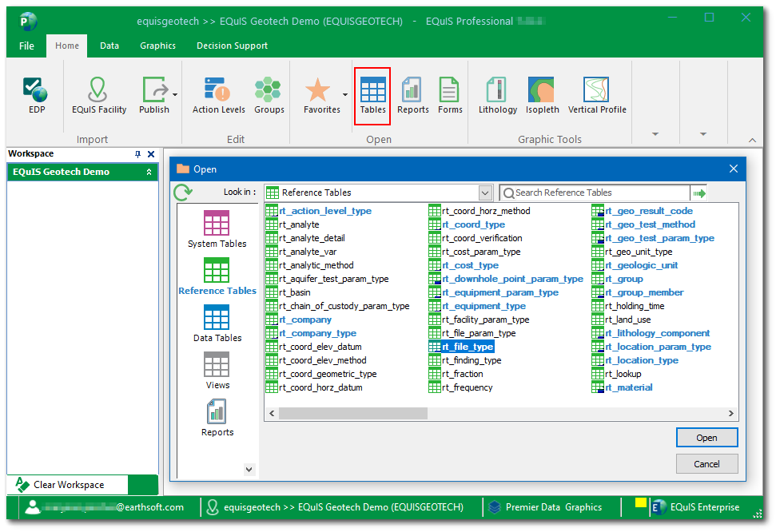
Task: Expand the Look in dropdown
Action: [485, 193]
